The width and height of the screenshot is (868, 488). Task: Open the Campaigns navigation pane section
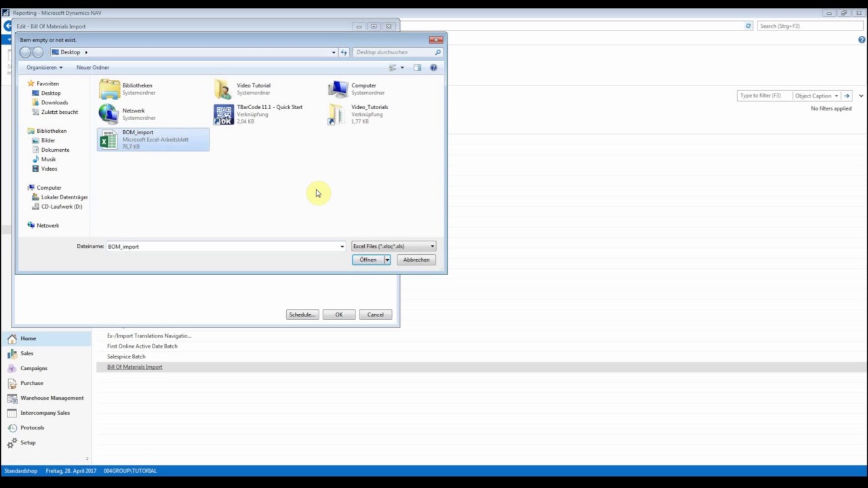45,368
